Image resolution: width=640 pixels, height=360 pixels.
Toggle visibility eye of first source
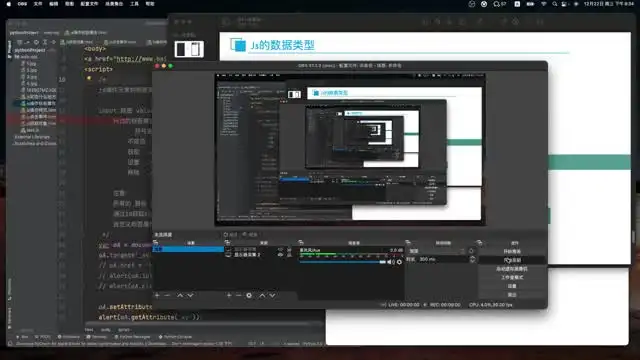tap(280, 249)
